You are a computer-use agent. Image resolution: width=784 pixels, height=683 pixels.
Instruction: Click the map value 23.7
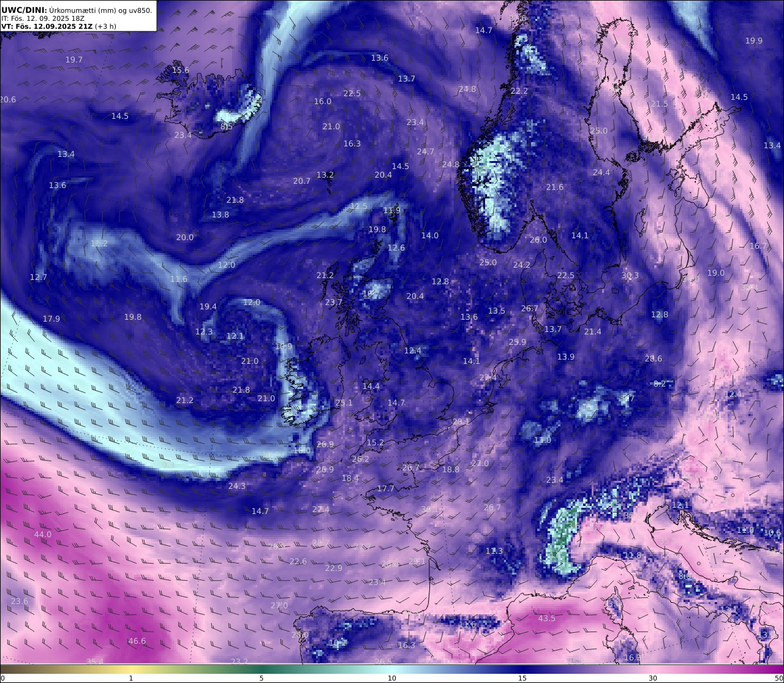click(x=334, y=303)
